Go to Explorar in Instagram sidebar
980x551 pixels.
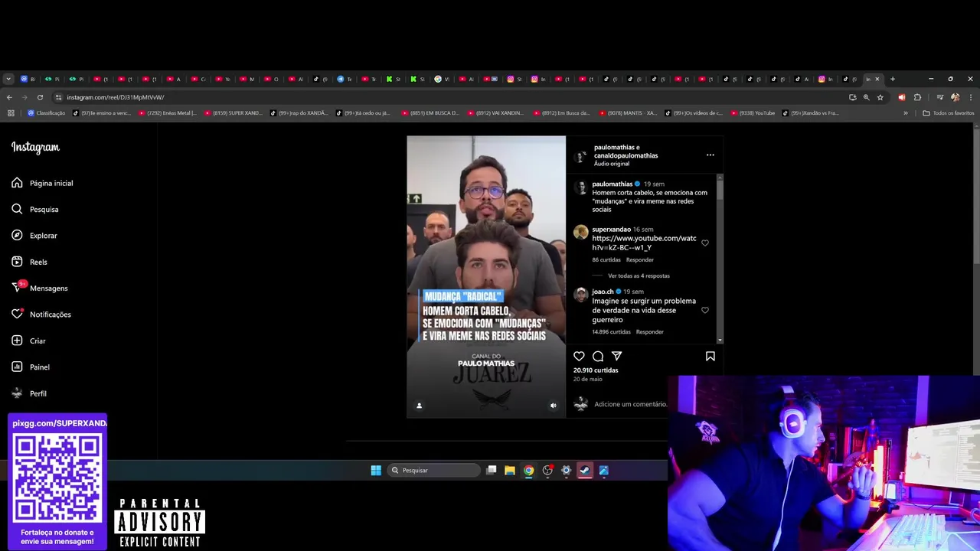click(34, 235)
